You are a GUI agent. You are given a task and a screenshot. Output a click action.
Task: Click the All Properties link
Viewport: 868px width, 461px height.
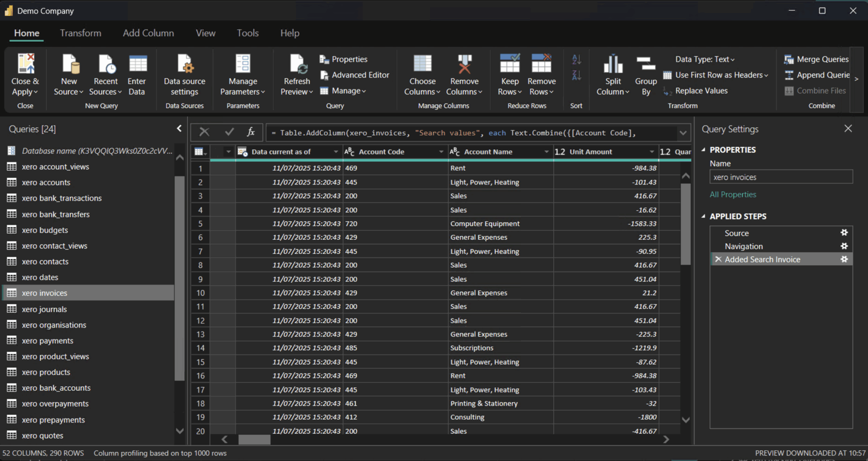(732, 194)
